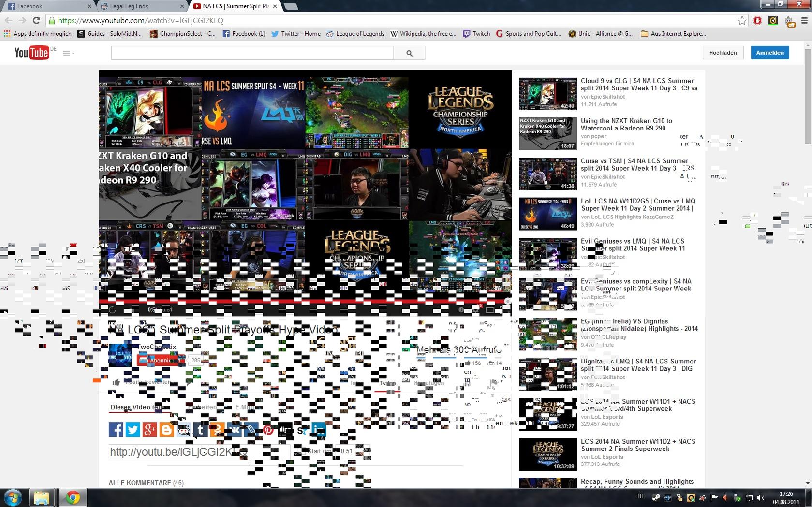
Task: Click the search magnifier button
Action: [x=409, y=53]
